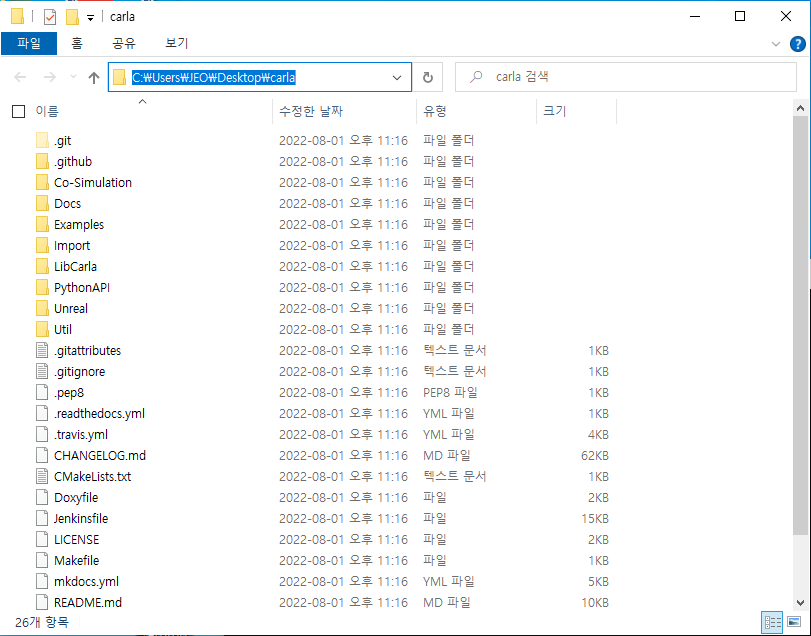Switch to details view layout button

[773, 622]
